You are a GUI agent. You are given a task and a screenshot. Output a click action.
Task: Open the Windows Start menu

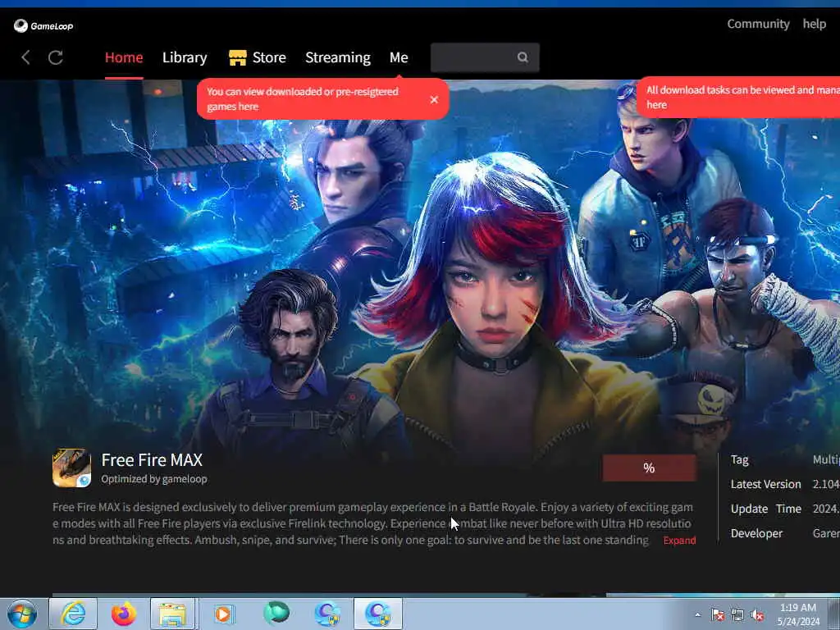click(22, 614)
